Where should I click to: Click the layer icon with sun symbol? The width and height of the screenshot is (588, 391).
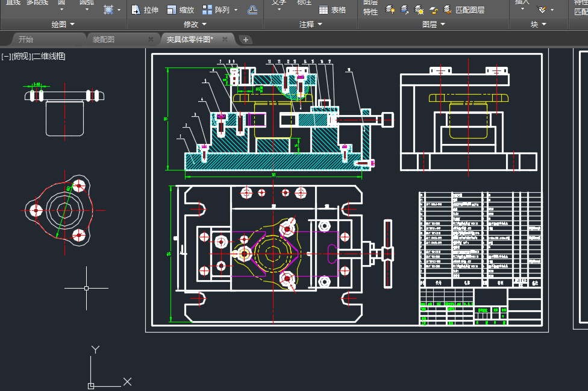tap(419, 10)
